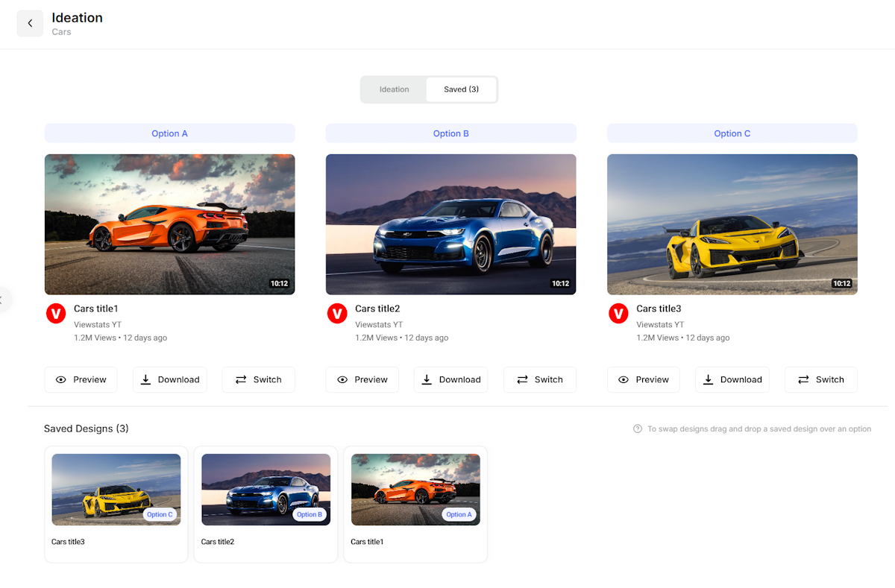Click the video title Cars title3 under Option C
Viewport: 895px width, 588px height.
(659, 309)
